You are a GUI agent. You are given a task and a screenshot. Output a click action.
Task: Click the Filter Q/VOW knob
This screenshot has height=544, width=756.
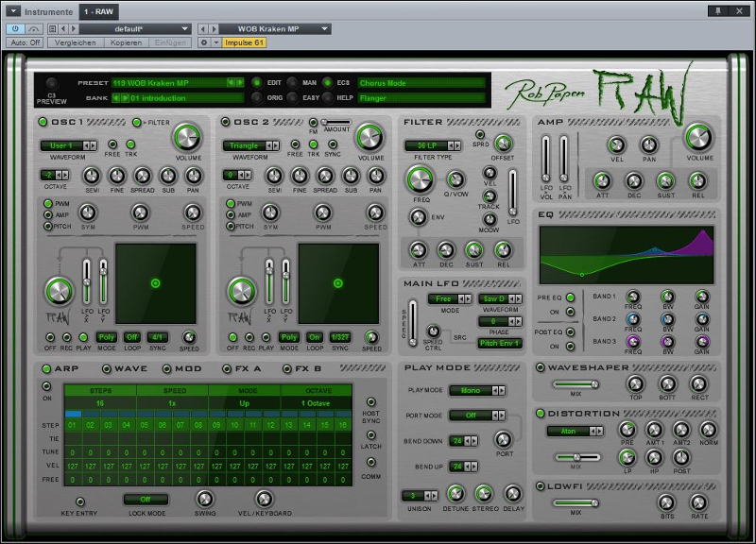[455, 179]
